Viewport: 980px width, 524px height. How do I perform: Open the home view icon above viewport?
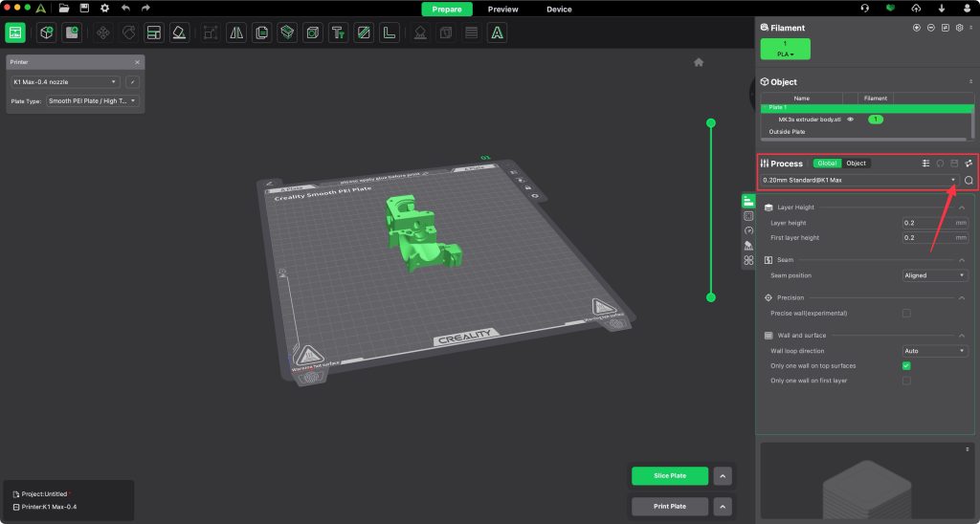699,62
